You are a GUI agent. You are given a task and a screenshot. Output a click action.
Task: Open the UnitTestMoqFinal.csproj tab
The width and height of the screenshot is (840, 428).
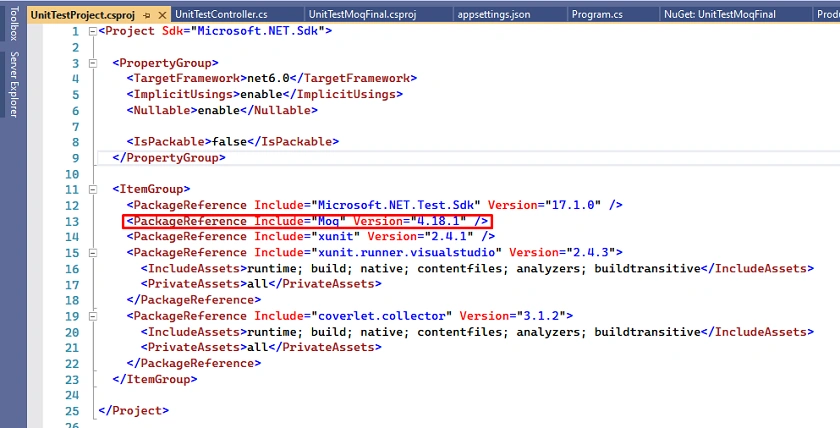[x=362, y=14]
